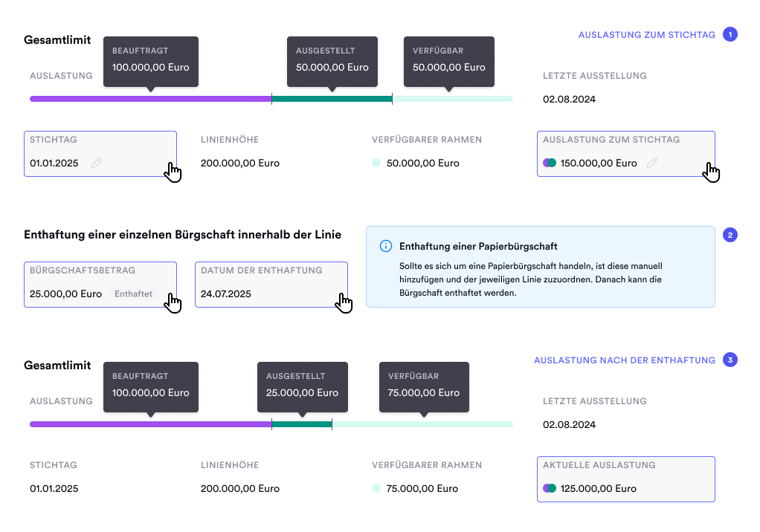Click dark green Ausgestellt segment in top bar
760x532 pixels.
pos(332,99)
